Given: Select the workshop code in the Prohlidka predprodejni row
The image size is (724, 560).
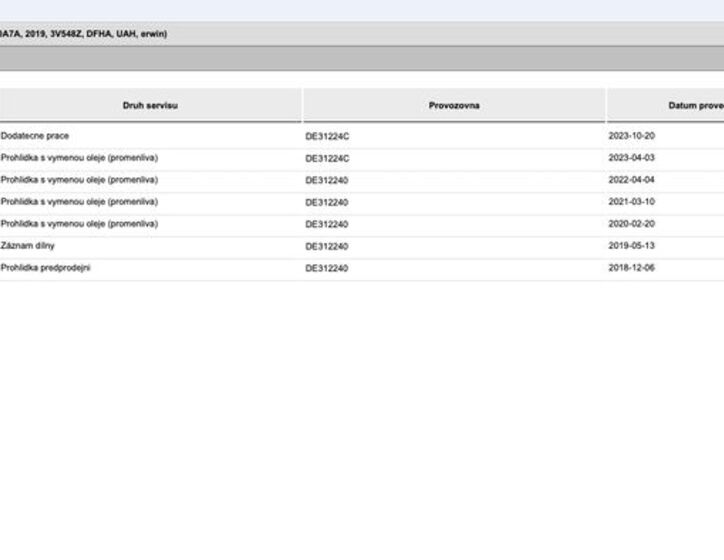Looking at the screenshot, I should pos(327,268).
